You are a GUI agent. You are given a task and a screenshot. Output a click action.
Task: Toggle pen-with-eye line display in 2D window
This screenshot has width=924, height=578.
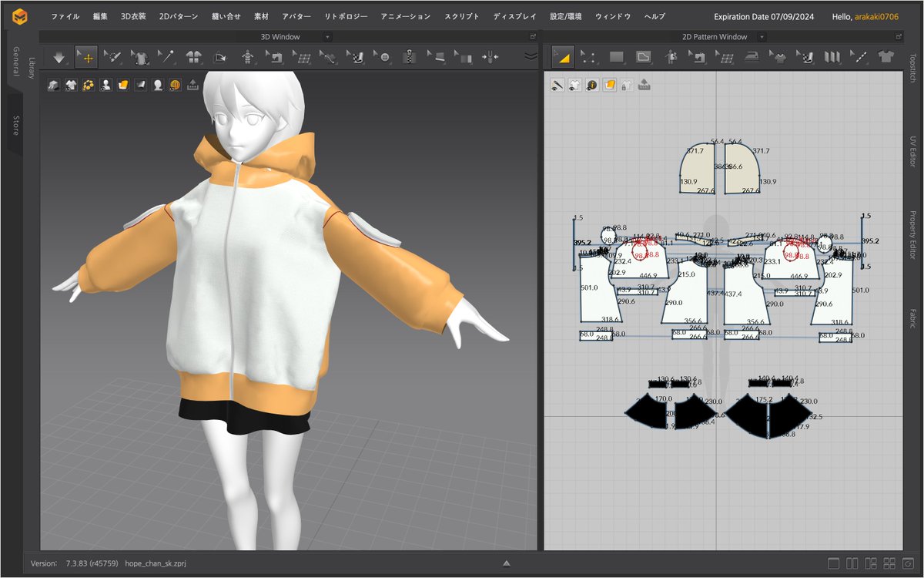[x=557, y=86]
